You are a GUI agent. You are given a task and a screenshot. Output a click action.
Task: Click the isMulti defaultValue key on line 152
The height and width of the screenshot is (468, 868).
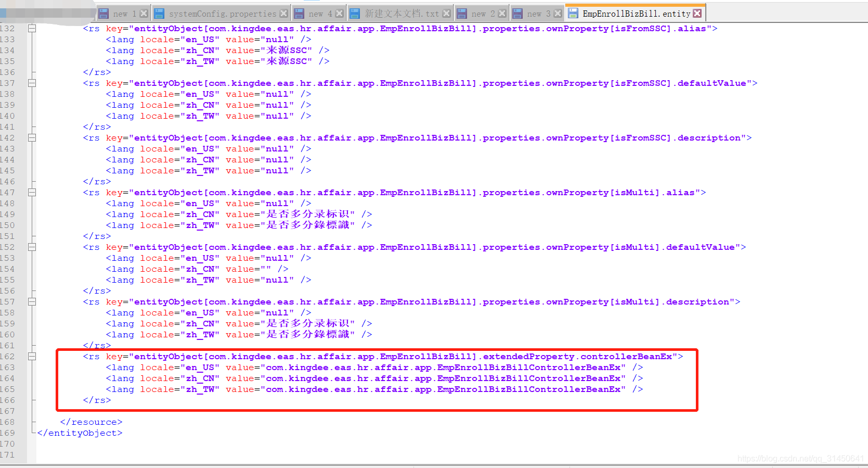[x=434, y=247]
